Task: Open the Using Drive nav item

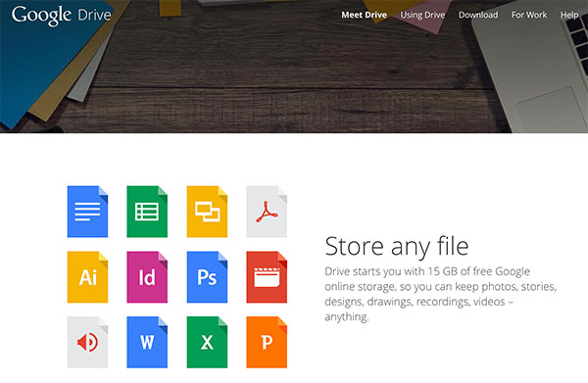Action: tap(422, 15)
